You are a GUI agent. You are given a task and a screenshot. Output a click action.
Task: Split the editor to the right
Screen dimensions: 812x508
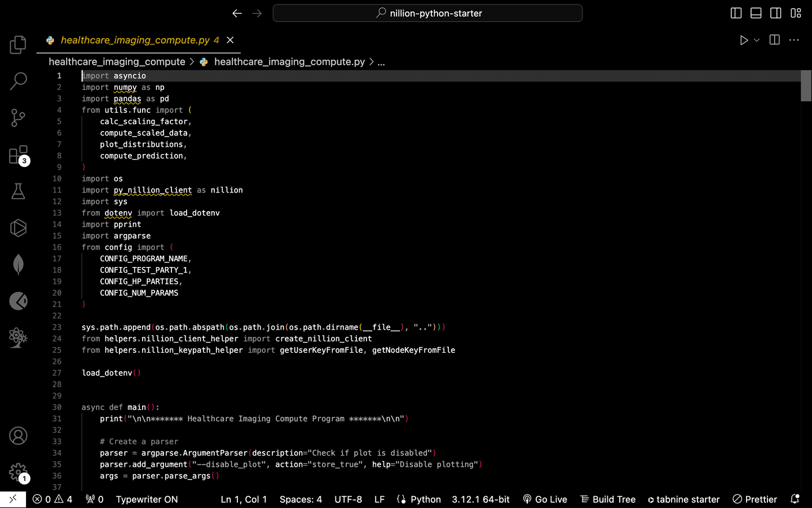click(775, 40)
